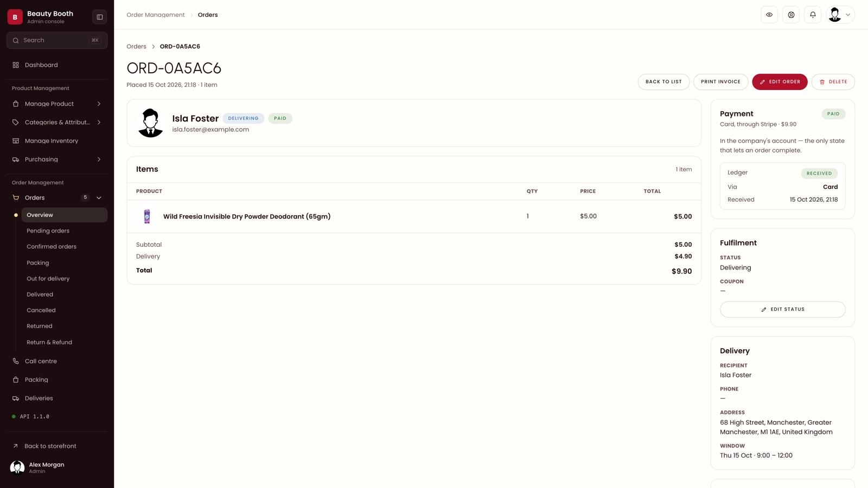
Task: Click the Manage Inventory icon
Action: point(16,141)
